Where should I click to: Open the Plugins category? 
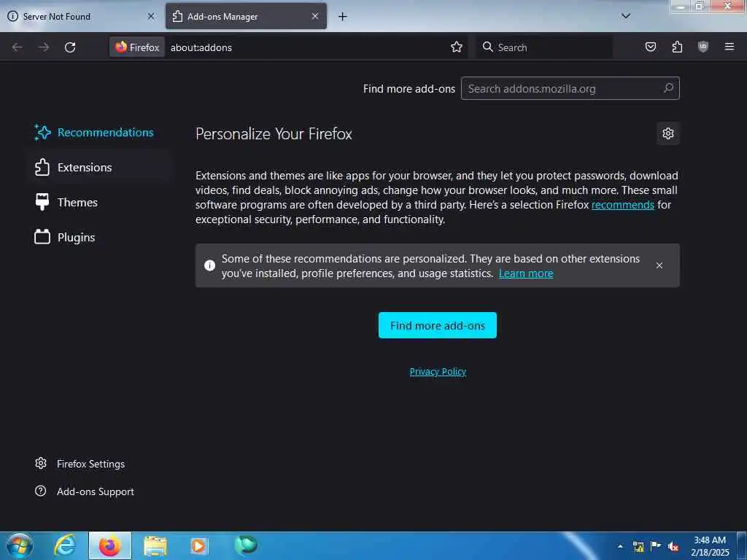(x=98, y=237)
